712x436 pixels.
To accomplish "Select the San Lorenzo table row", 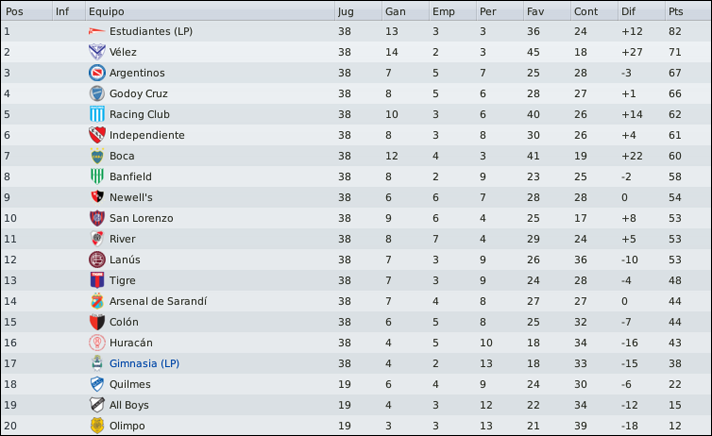I will [x=356, y=218].
